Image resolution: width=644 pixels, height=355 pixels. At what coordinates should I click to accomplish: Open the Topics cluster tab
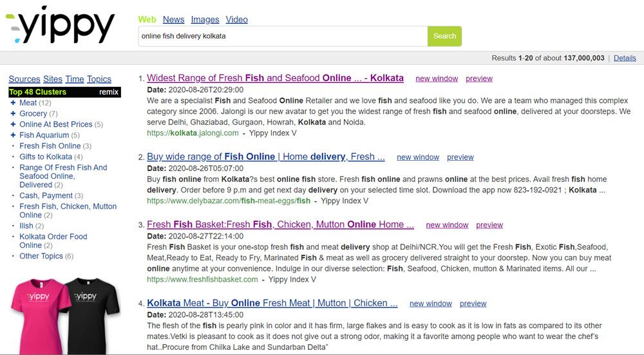click(99, 79)
